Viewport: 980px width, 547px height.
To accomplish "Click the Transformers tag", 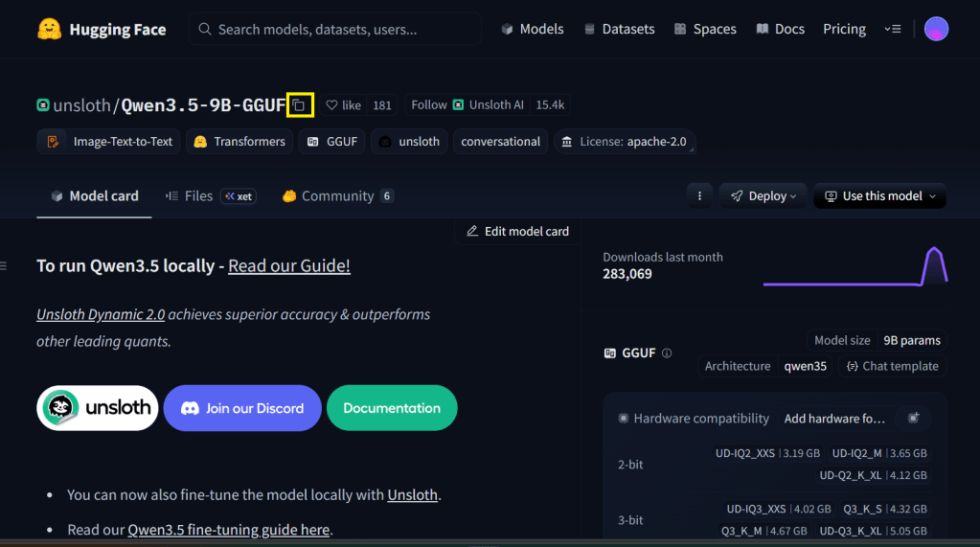I will point(239,142).
